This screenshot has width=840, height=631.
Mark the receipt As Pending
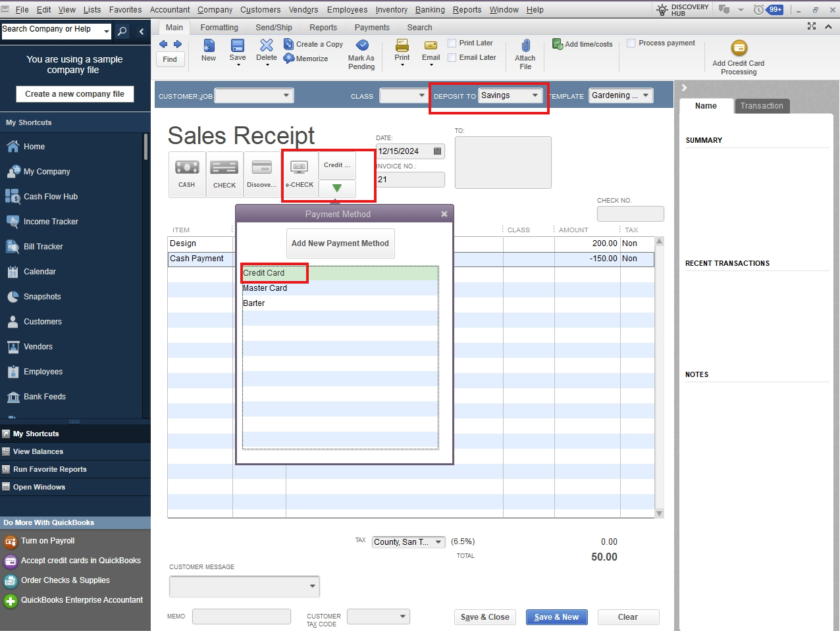point(361,54)
